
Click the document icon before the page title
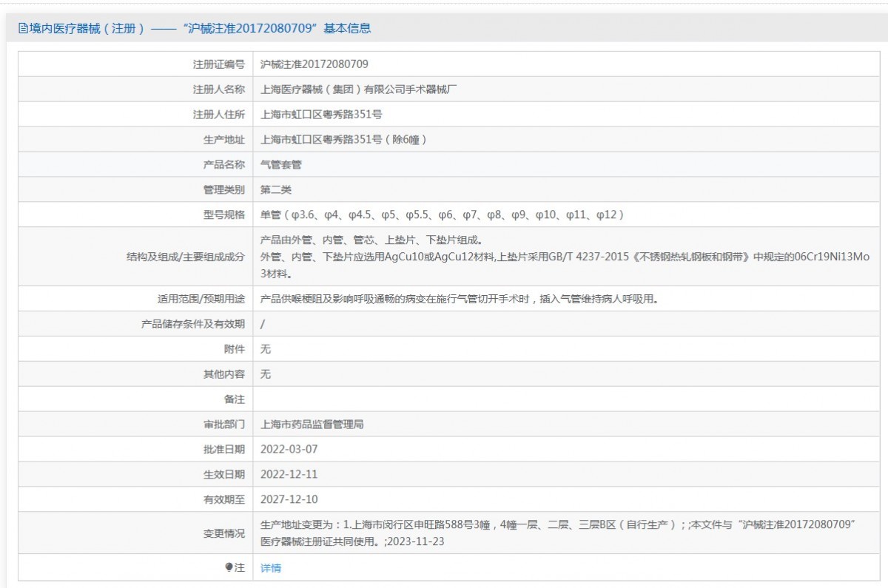(x=23, y=29)
